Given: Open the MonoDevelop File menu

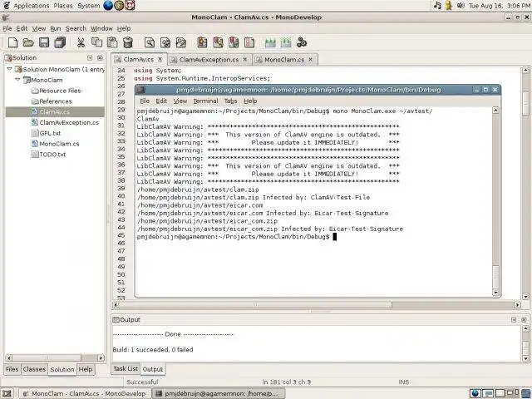Looking at the screenshot, I should coord(7,28).
